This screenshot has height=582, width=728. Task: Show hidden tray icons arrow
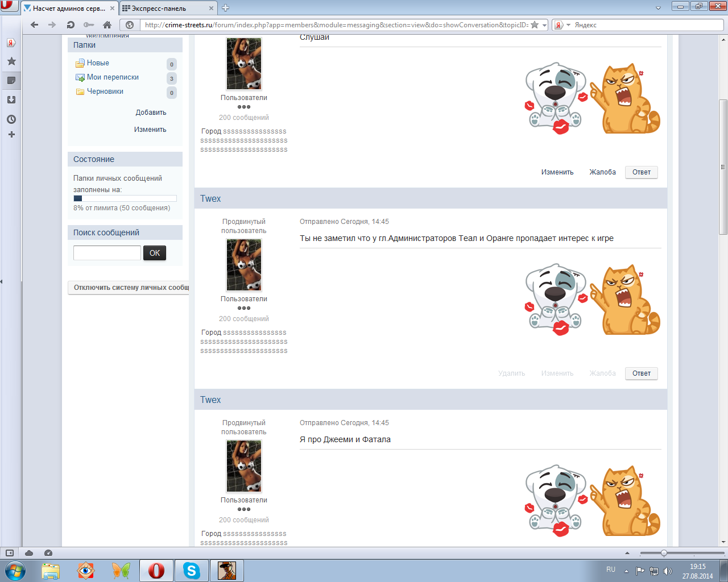tap(626, 571)
